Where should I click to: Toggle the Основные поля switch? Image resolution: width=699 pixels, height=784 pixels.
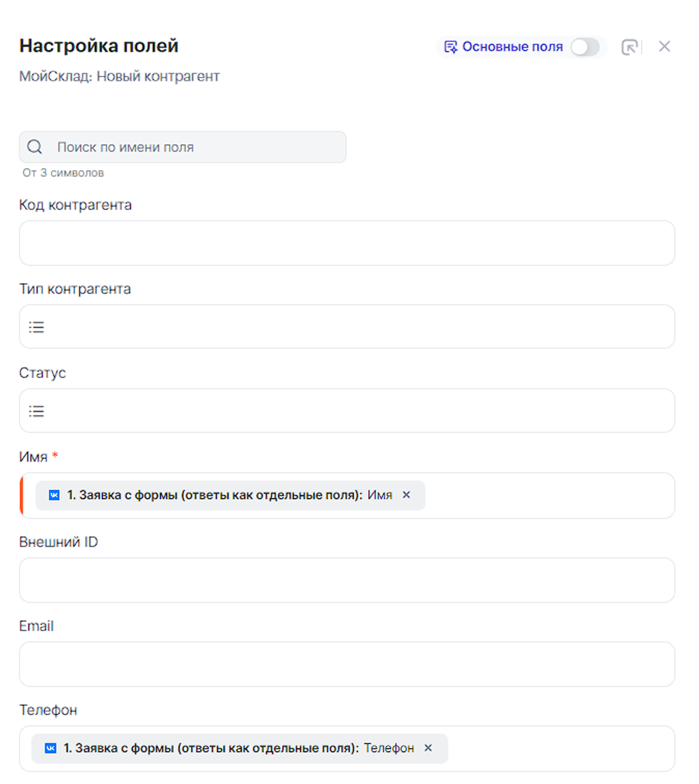pyautogui.click(x=585, y=47)
